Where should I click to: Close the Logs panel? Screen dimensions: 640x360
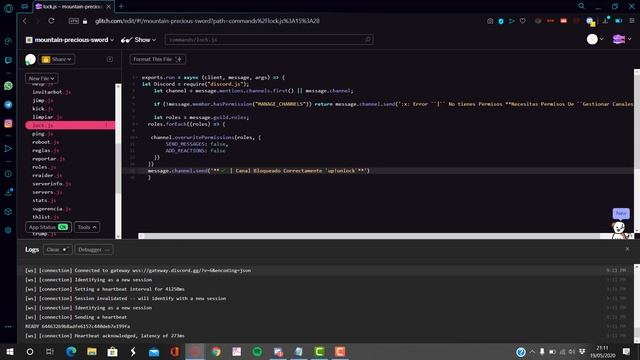627,249
